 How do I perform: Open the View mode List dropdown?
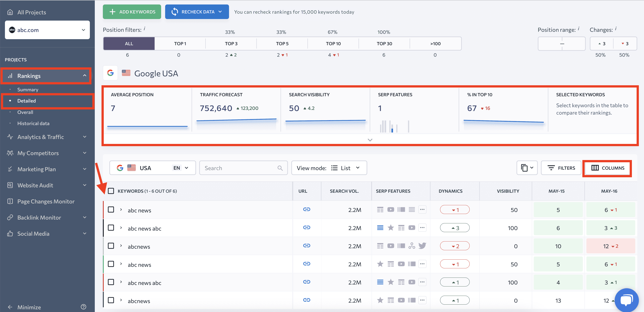coord(329,168)
